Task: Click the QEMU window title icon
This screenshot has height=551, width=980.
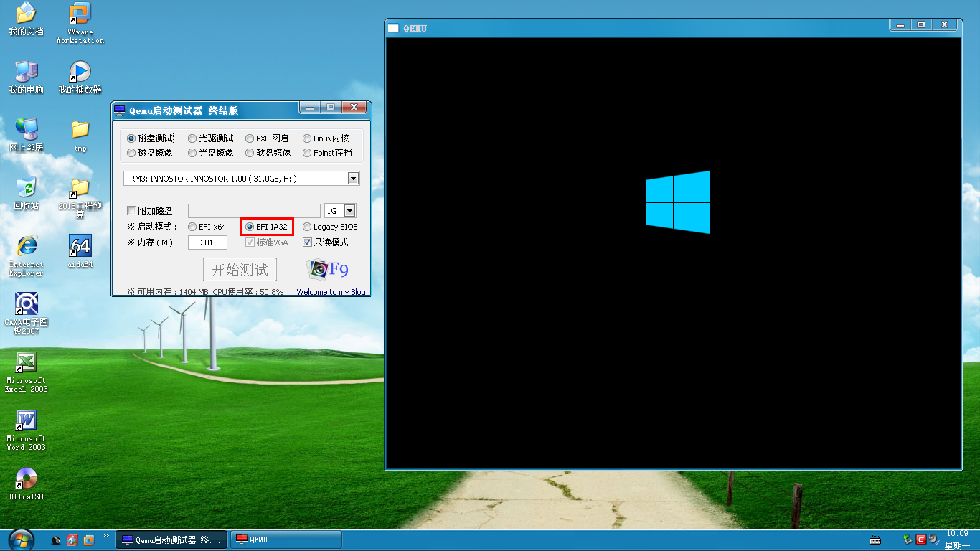Action: coord(393,28)
